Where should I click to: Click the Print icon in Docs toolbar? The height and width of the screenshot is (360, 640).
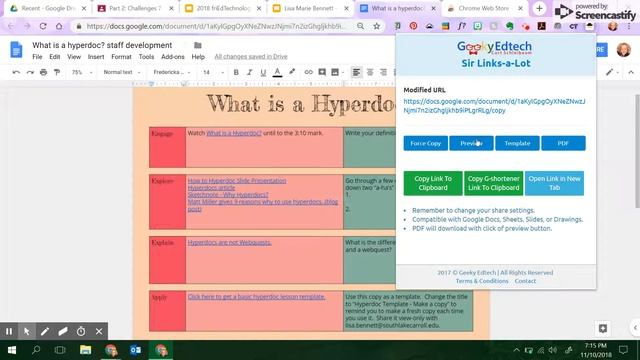(43, 72)
